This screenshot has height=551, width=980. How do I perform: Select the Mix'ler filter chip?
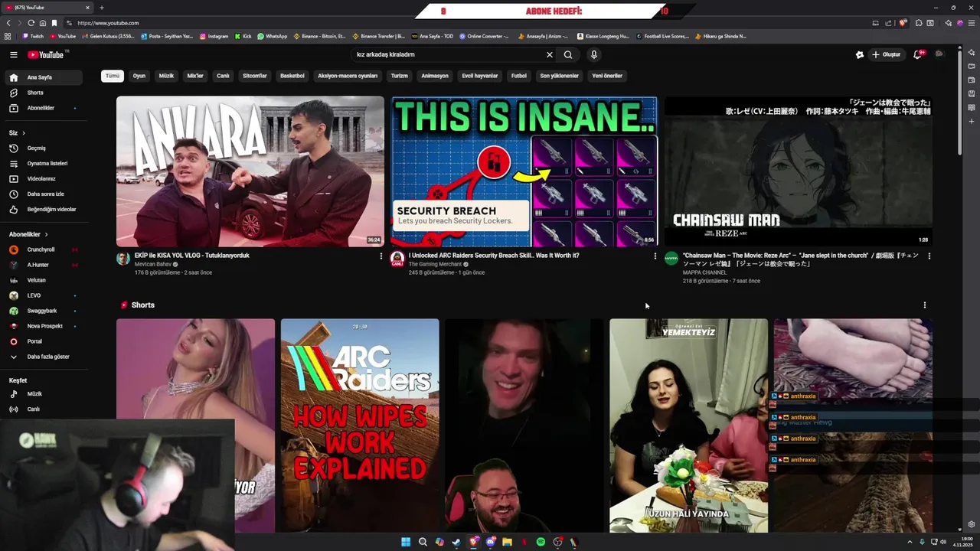point(195,76)
